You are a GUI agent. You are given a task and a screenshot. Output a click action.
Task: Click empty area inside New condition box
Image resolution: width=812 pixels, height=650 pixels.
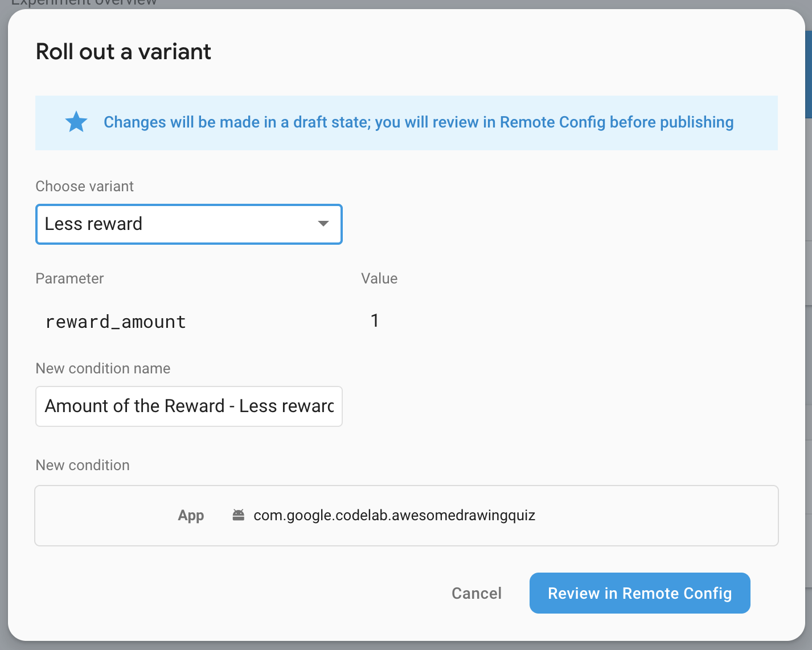[x=655, y=516]
